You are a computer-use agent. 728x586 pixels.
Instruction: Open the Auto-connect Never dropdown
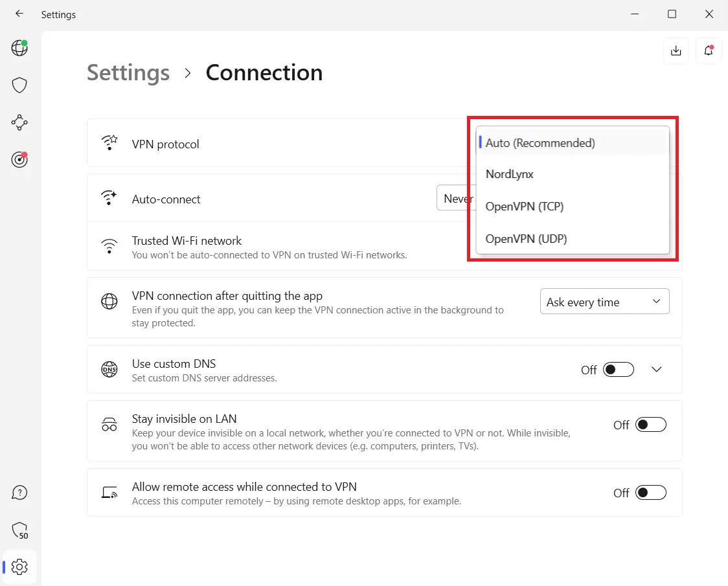(x=457, y=198)
